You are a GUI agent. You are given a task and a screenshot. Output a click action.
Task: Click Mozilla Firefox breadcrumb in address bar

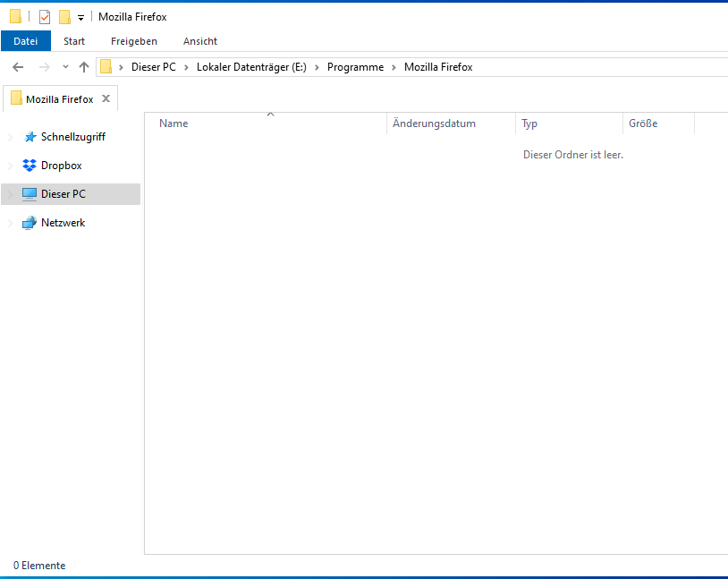click(x=438, y=67)
